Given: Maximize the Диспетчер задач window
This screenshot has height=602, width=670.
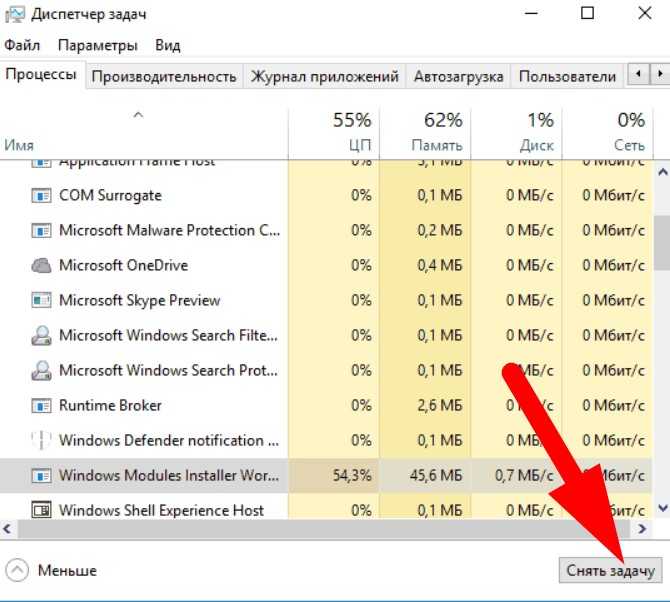Looking at the screenshot, I should click(588, 14).
